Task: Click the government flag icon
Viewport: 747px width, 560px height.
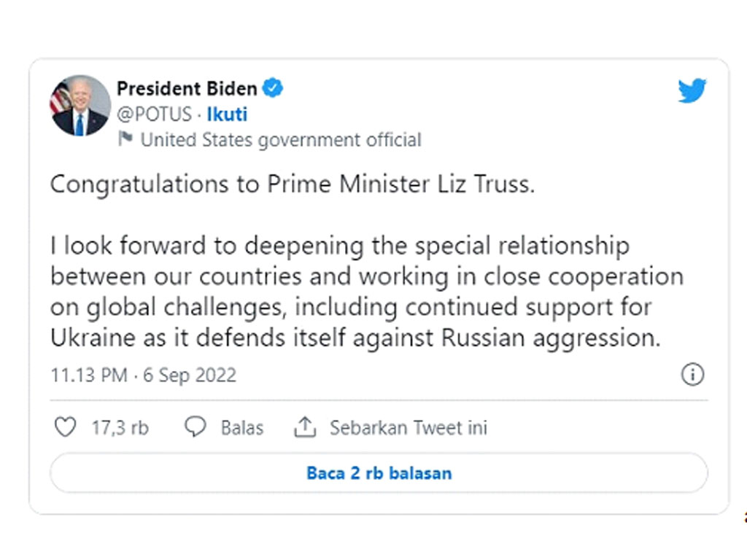Action: click(x=125, y=139)
